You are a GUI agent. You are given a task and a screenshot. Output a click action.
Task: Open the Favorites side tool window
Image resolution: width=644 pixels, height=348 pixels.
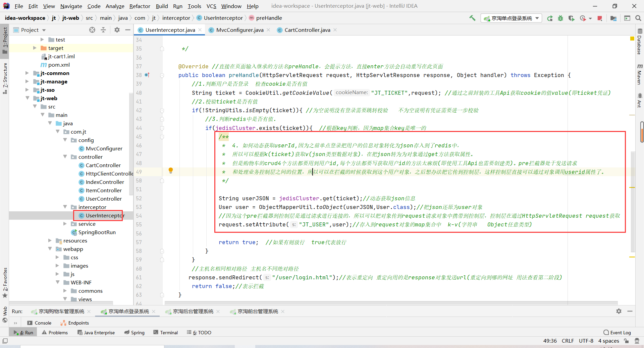point(5,282)
